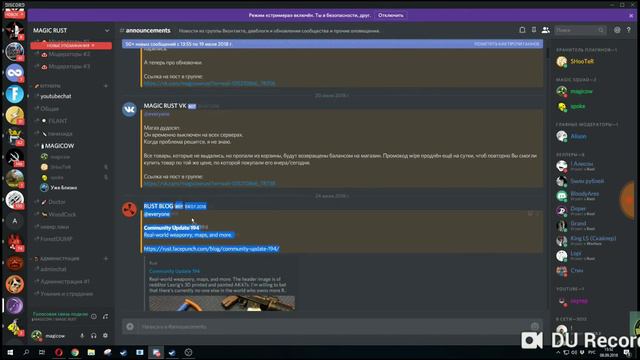Open the MAGICOW voice channel
The image size is (640, 360).
[59, 146]
